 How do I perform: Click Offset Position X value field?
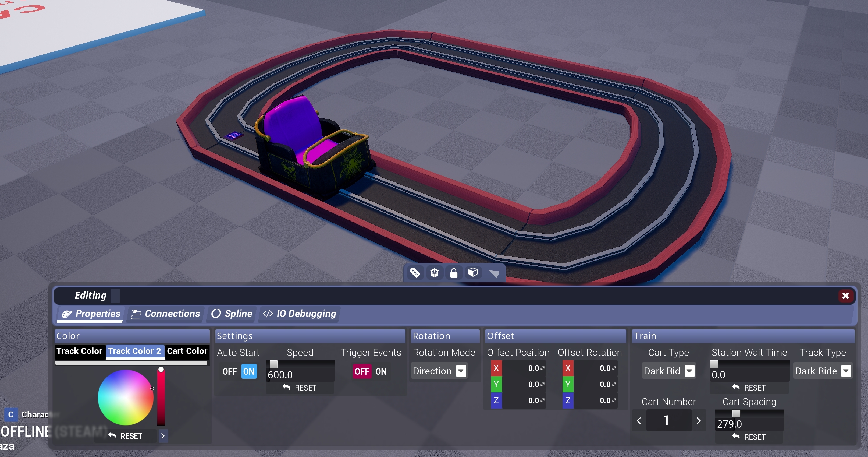point(524,368)
